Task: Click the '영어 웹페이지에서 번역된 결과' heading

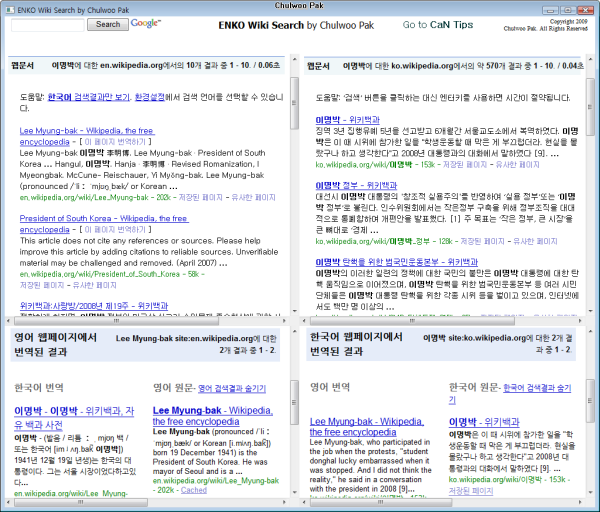Action: point(56,344)
